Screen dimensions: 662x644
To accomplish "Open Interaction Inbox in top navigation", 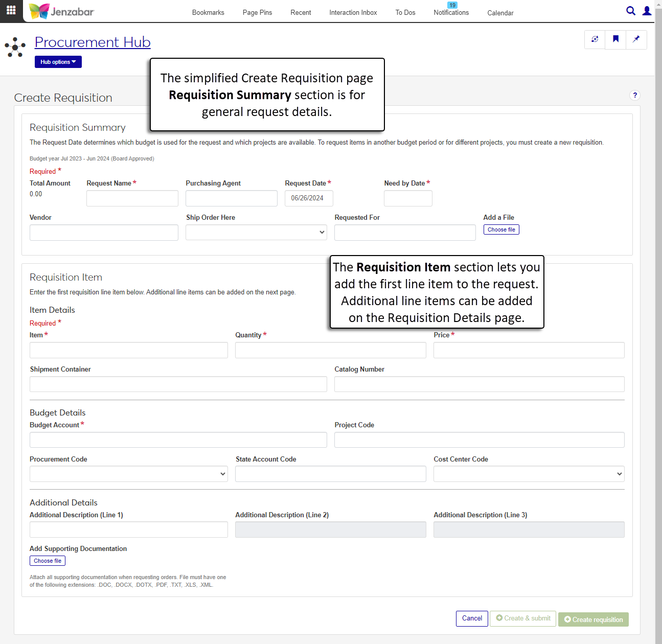I will tap(353, 12).
